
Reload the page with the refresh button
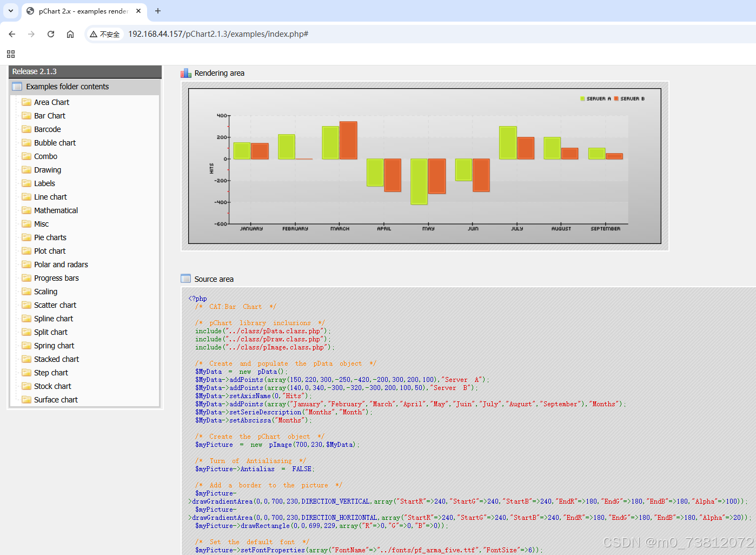[x=51, y=34]
